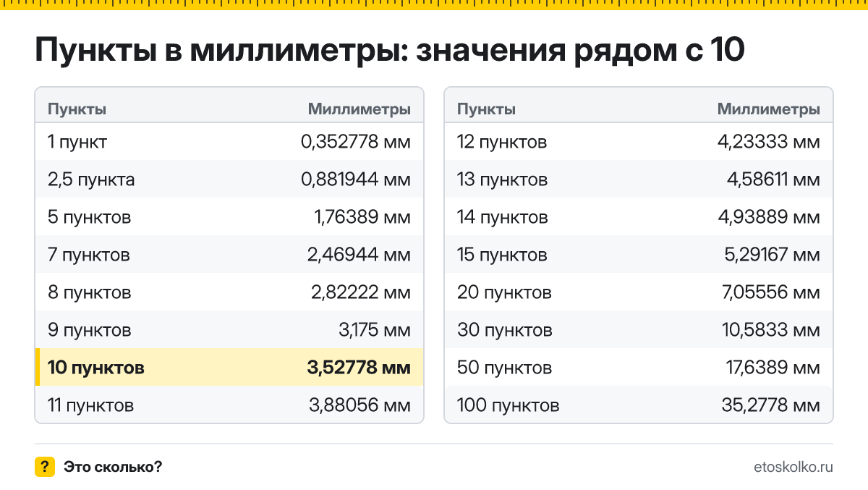This screenshot has width=868, height=490.
Task: Select the '0,352778 мм' value
Action: pos(356,142)
